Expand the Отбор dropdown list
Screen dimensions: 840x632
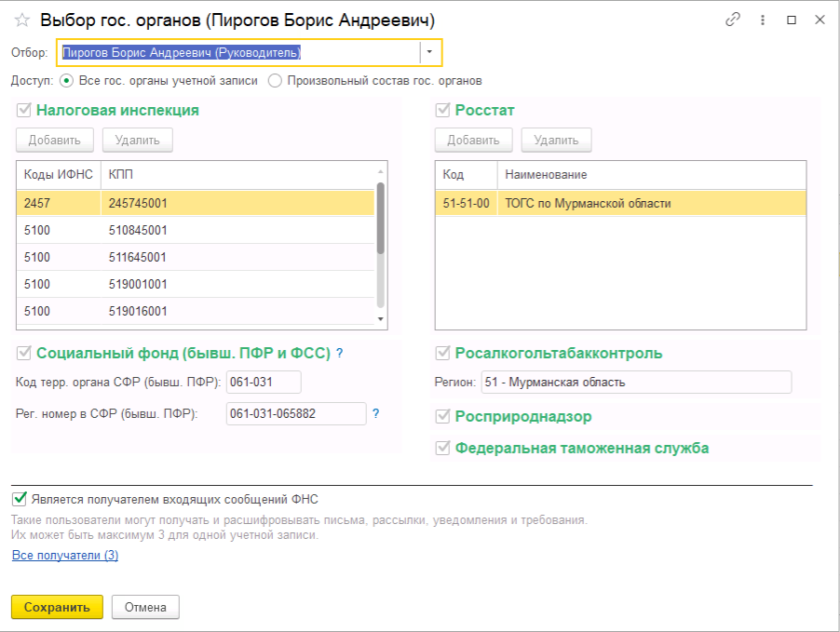click(430, 52)
